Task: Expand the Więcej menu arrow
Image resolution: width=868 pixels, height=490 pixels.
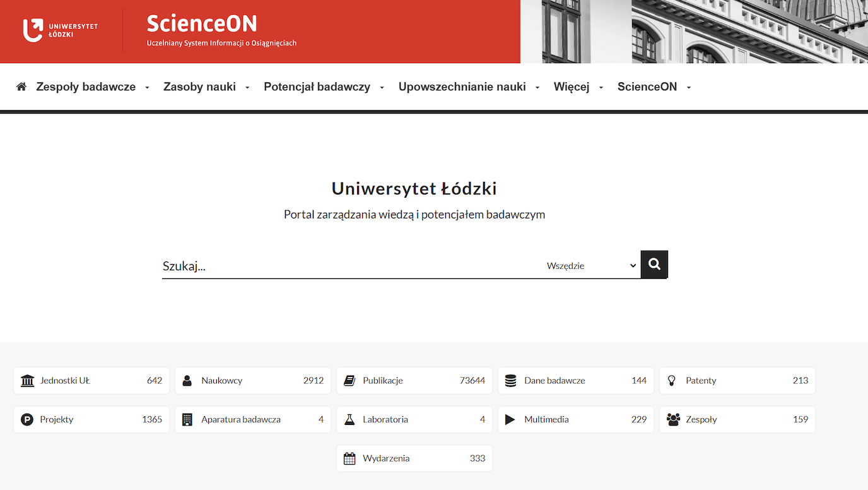Action: tap(601, 88)
